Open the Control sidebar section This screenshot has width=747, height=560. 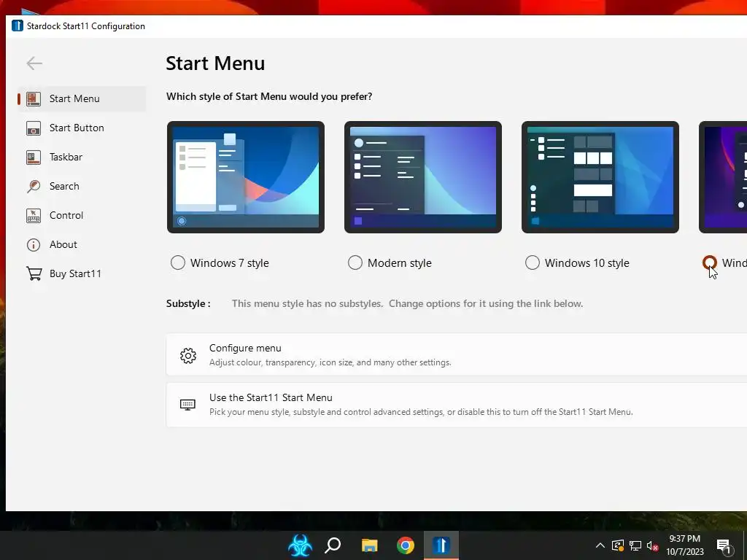pyautogui.click(x=82, y=215)
